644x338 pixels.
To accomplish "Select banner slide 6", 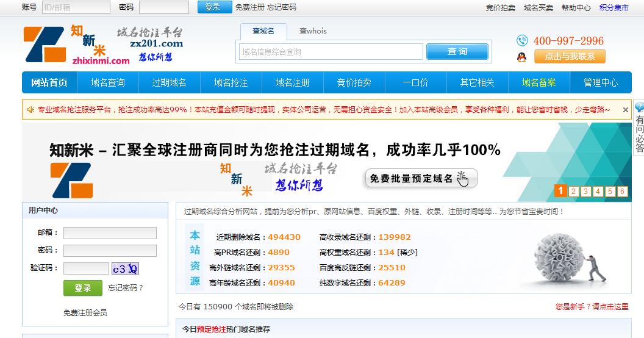I will point(622,192).
